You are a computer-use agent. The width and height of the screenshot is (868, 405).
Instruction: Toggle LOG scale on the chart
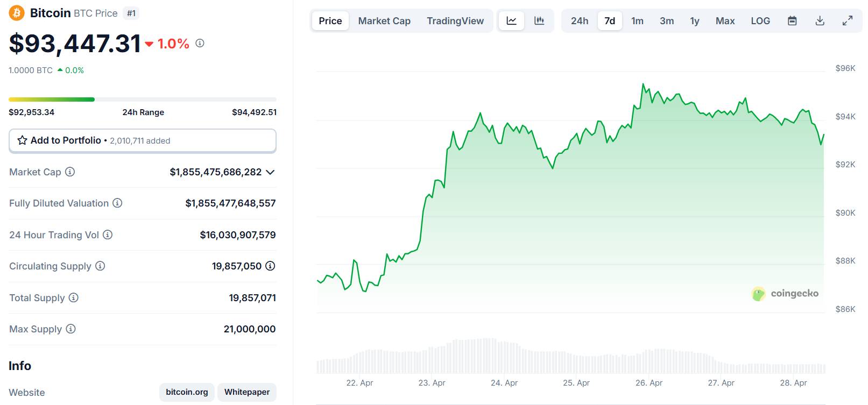(x=760, y=21)
